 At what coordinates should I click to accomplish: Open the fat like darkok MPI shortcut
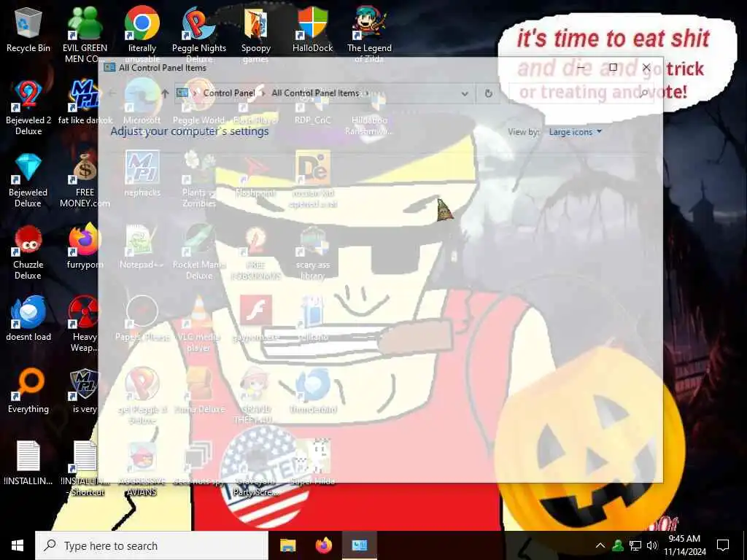pyautogui.click(x=85, y=102)
